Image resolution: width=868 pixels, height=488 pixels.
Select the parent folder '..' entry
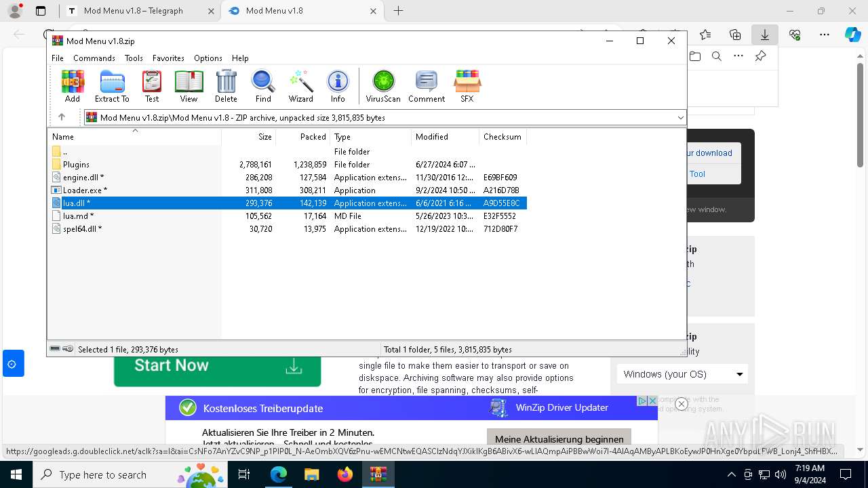tap(288, 152)
